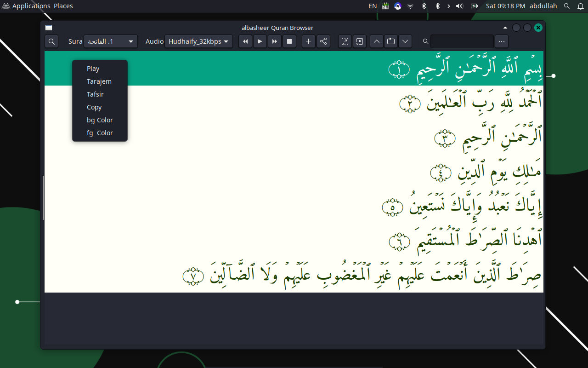Select Tarajem in the context menu
The image size is (588, 368).
pos(99,81)
